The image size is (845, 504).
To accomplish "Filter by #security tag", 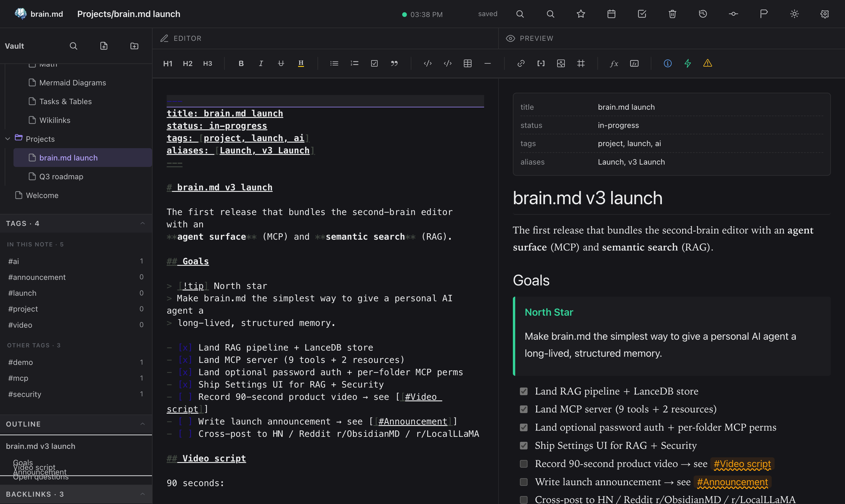I will point(76,394).
